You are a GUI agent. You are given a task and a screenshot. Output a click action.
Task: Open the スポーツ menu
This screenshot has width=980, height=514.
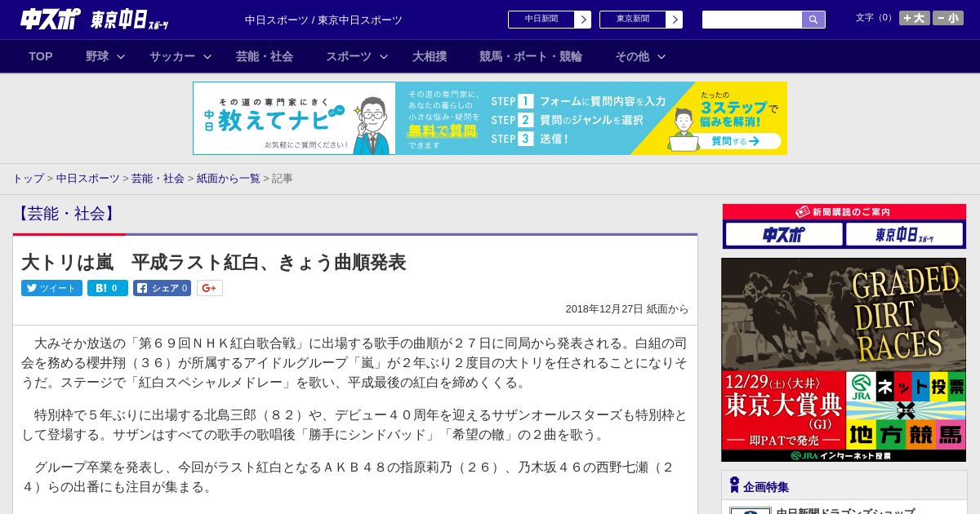(349, 56)
